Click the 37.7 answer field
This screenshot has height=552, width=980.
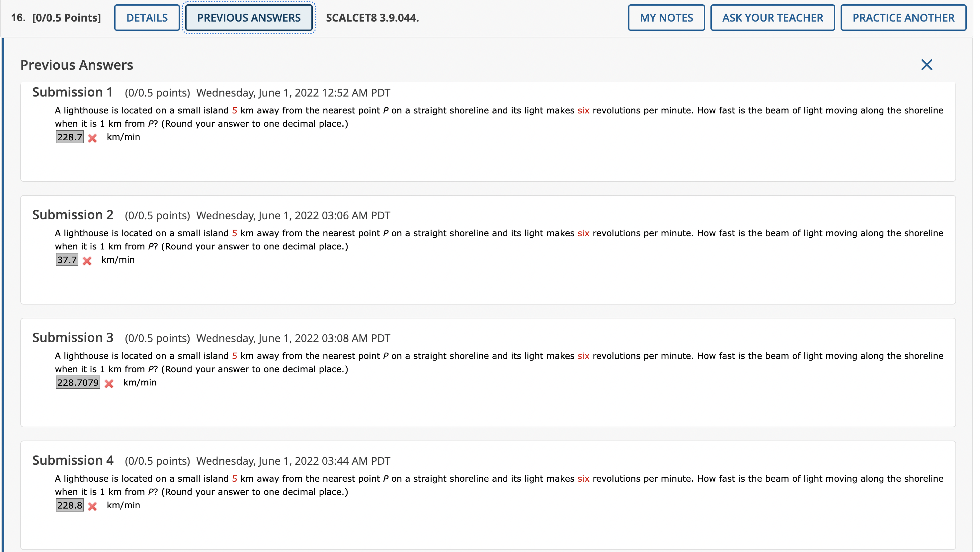[67, 260]
